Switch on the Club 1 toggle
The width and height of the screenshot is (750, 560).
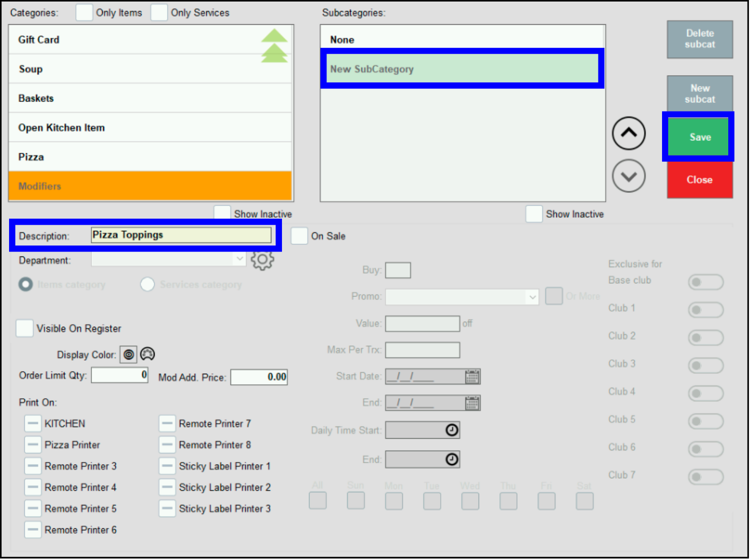(706, 310)
